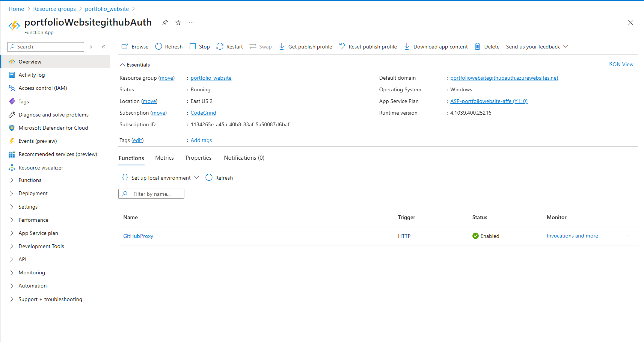
Task: Go to portfolio_website breadcrumb
Action: 107,9
